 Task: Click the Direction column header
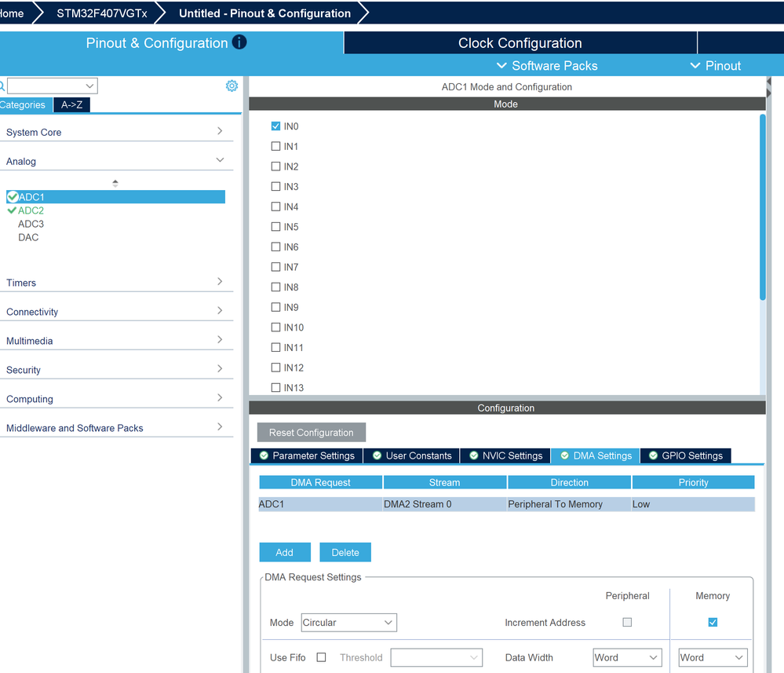pyautogui.click(x=570, y=482)
